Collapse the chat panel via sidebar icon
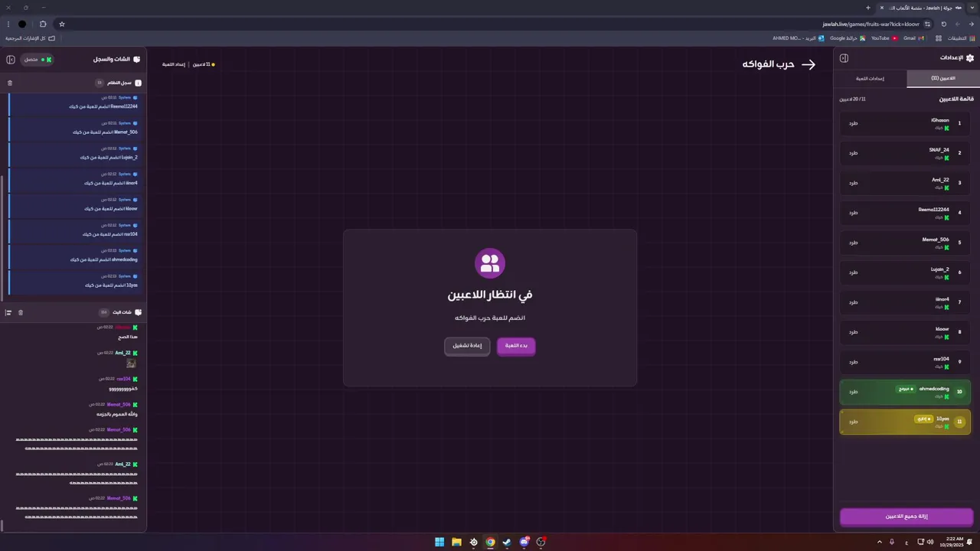The height and width of the screenshot is (551, 980). [11, 59]
